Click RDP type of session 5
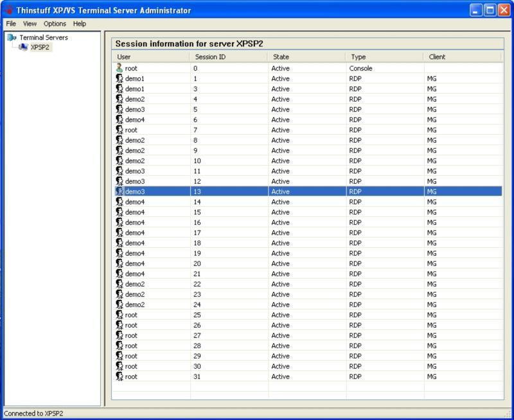514x420 pixels. pyautogui.click(x=355, y=109)
